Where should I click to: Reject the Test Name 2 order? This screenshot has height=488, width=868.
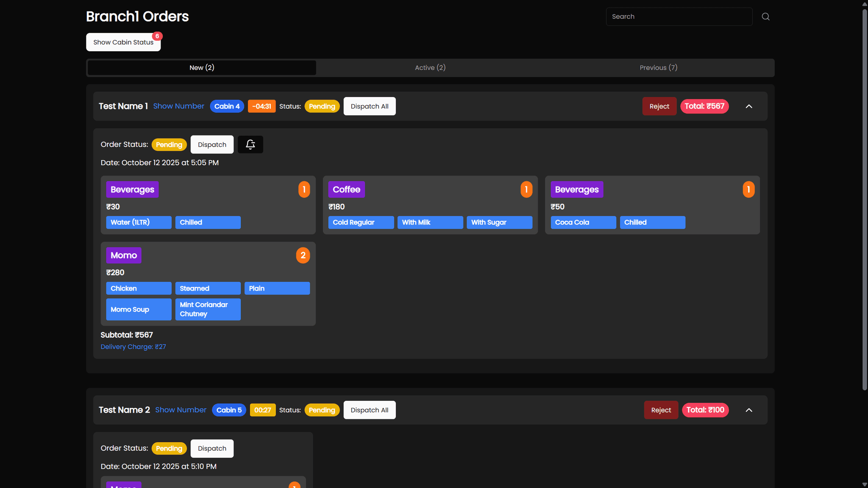pos(661,410)
